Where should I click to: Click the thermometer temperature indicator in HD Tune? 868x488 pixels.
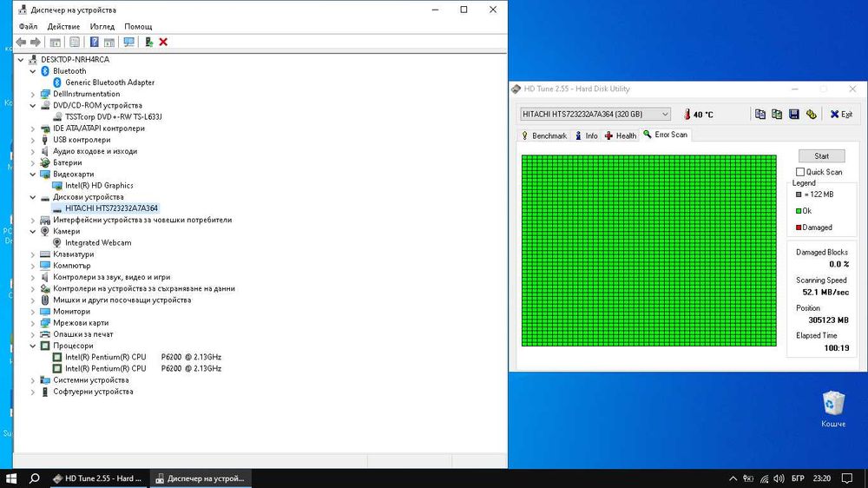coord(687,114)
